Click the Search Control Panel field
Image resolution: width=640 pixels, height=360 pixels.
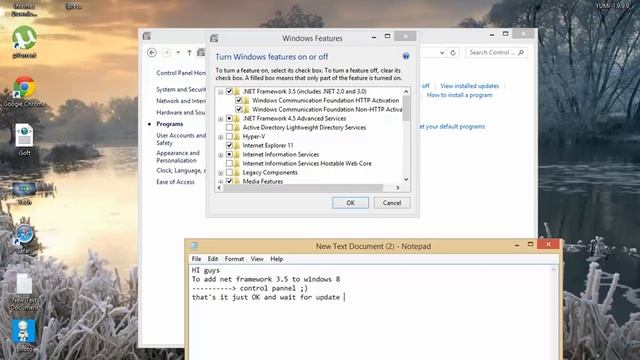click(x=496, y=53)
